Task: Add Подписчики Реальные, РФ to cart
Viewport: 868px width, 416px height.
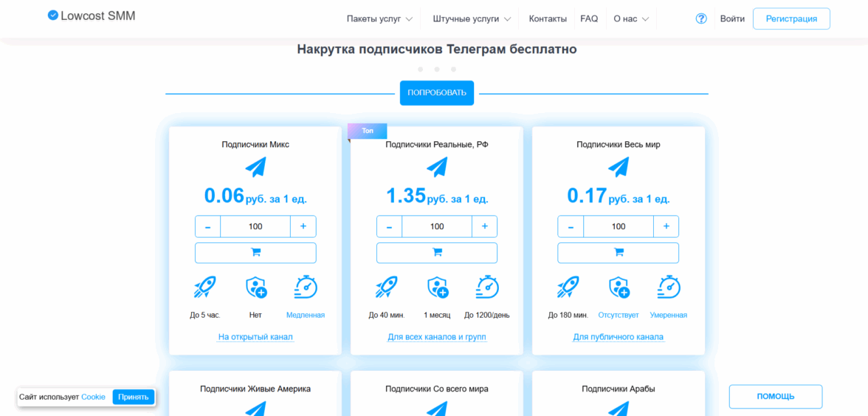Action: [437, 253]
